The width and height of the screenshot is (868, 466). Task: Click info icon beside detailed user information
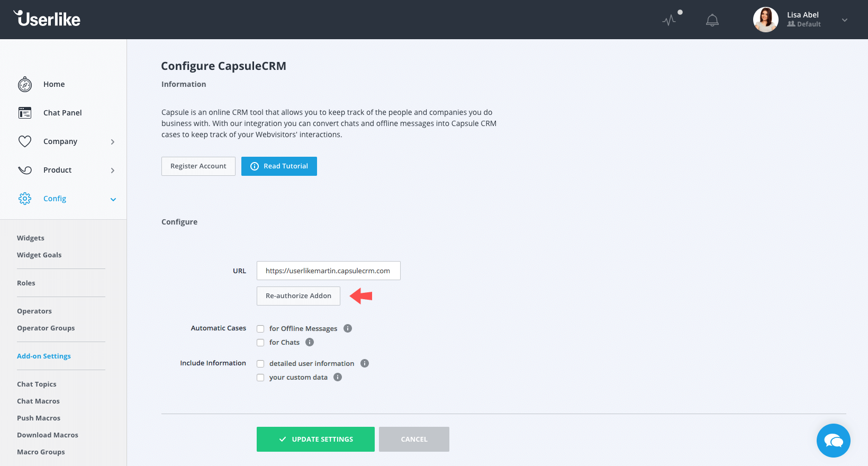pos(365,363)
